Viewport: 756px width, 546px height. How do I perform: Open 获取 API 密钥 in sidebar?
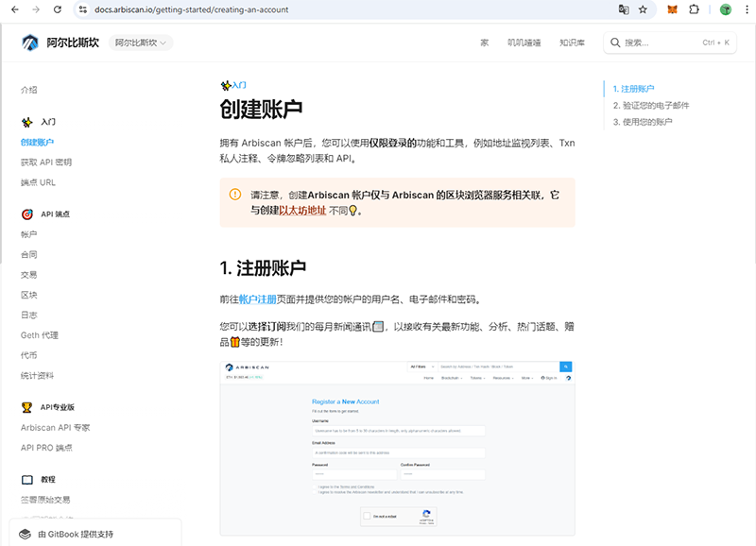coord(46,162)
